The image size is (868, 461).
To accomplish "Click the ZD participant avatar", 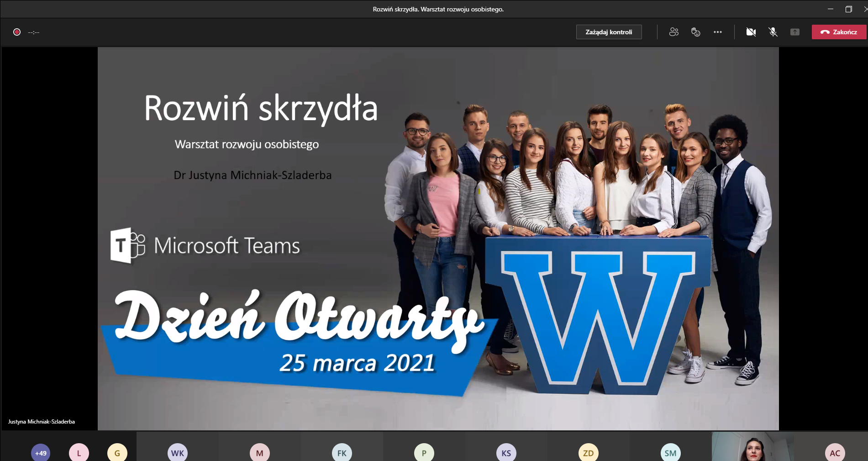I will click(588, 452).
